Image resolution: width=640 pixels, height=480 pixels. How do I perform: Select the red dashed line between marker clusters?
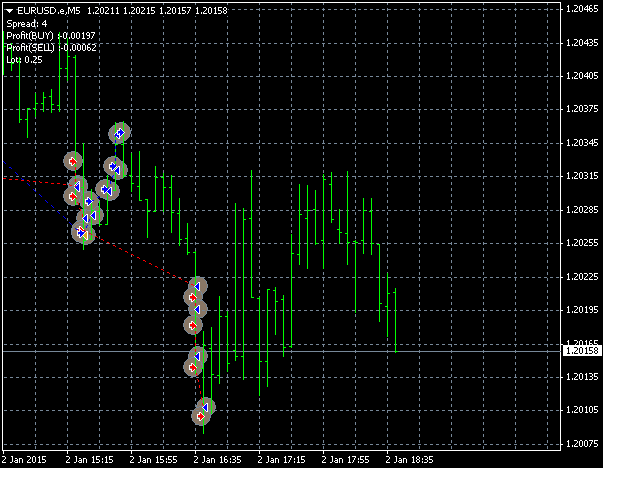[150, 262]
